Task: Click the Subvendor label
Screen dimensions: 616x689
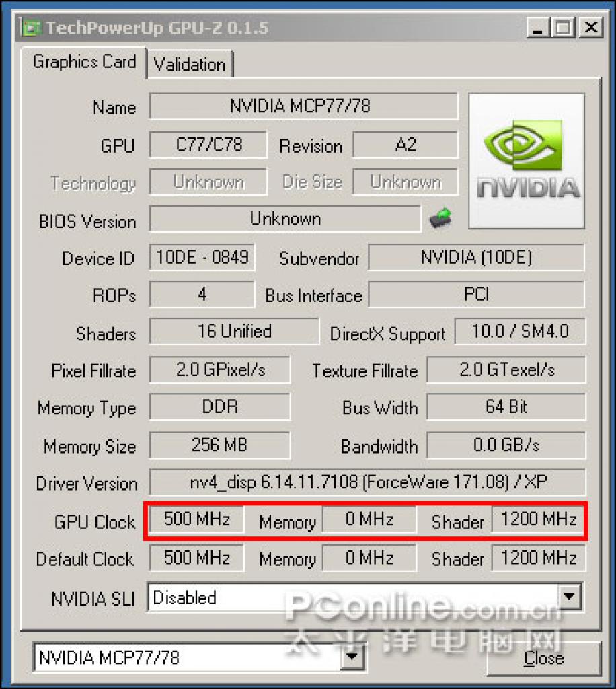Action: (x=319, y=258)
